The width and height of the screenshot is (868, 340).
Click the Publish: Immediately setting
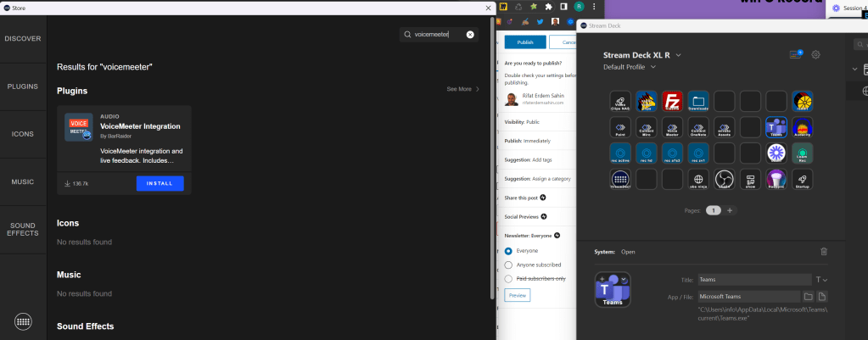(x=528, y=141)
